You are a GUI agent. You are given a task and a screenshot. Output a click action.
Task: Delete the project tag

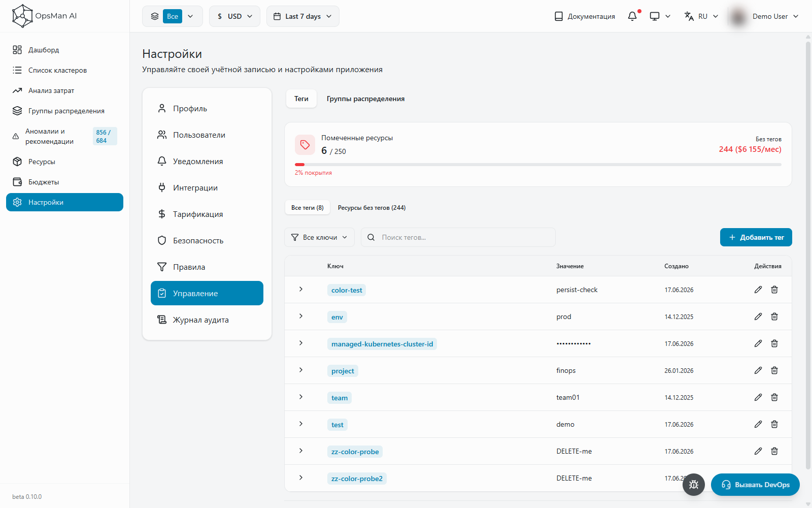pos(774,370)
